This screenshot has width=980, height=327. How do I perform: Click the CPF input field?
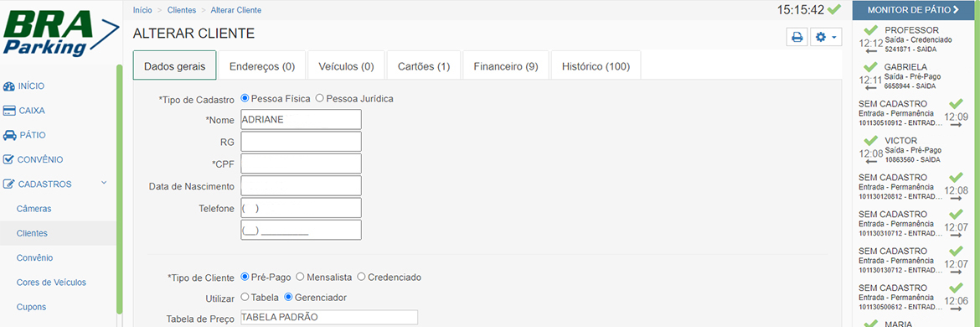pyautogui.click(x=302, y=163)
